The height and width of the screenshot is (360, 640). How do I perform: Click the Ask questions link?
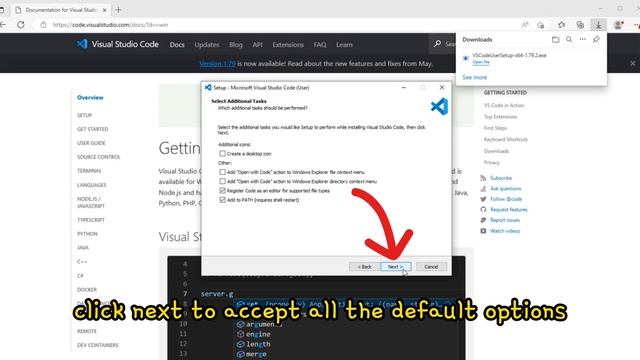[x=506, y=189]
